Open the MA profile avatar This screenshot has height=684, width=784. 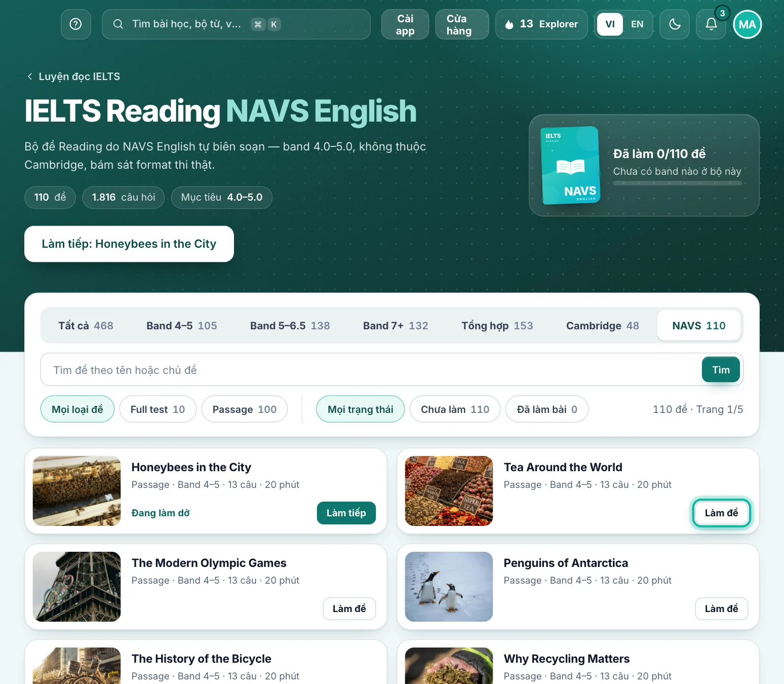tap(748, 24)
